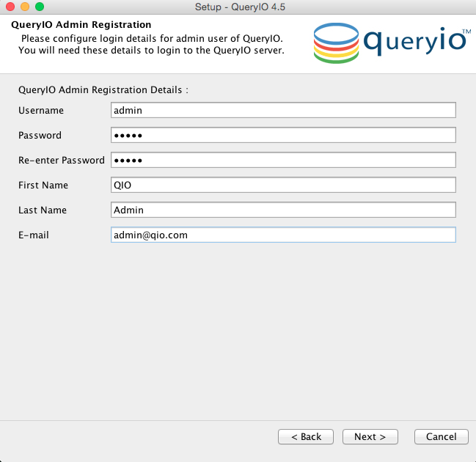Click the 'Password' label text
This screenshot has width=476, height=462.
click(40, 136)
